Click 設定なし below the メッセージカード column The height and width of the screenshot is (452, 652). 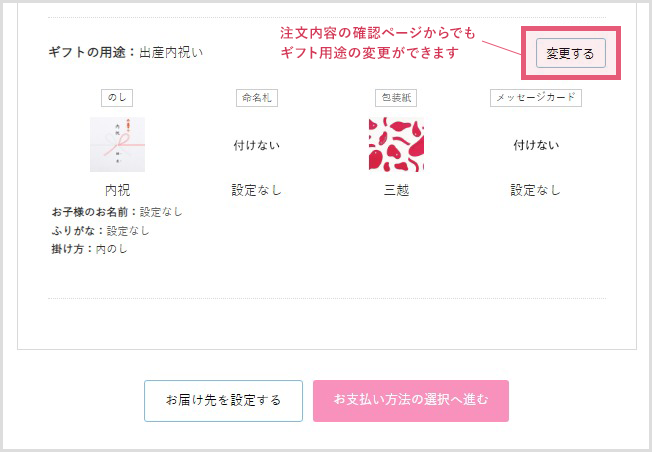[x=535, y=190]
